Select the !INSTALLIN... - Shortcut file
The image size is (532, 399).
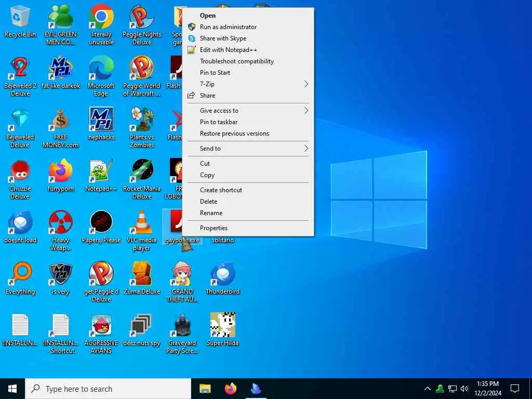(x=60, y=334)
